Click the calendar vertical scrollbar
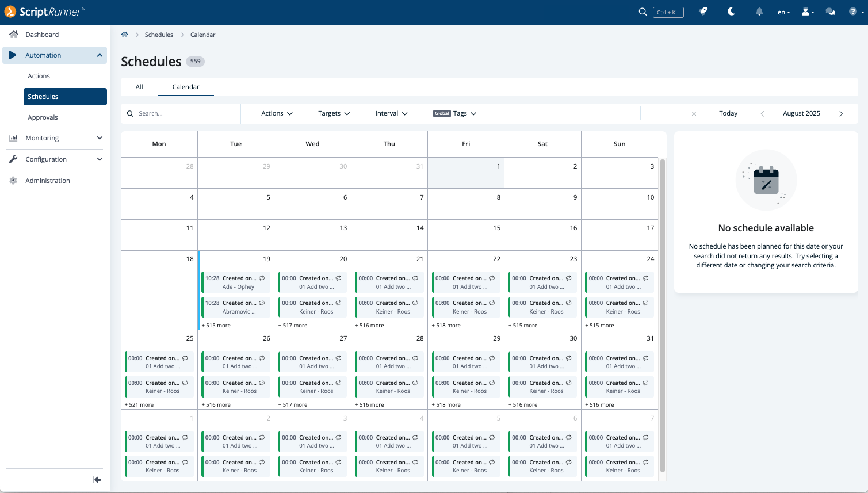The image size is (868, 493). [662, 315]
